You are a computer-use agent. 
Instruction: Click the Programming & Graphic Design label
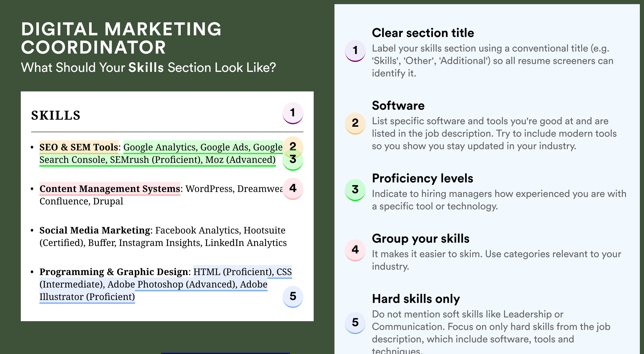(114, 272)
